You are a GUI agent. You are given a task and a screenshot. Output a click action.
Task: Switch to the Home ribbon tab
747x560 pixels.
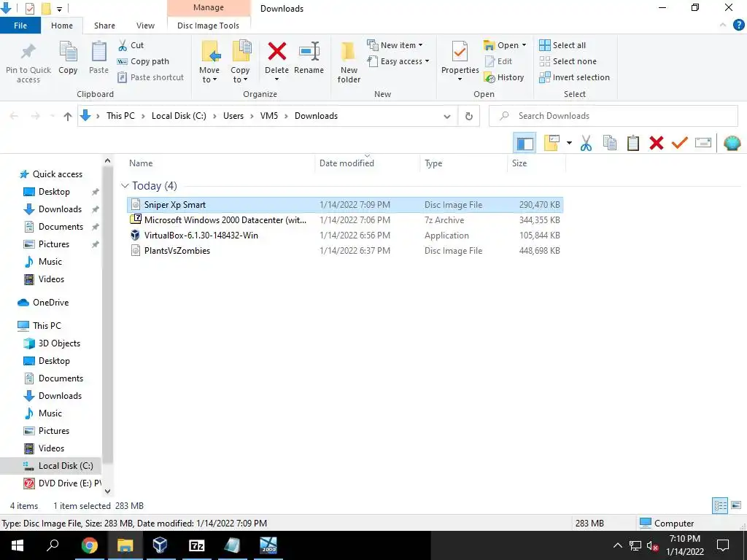point(62,26)
